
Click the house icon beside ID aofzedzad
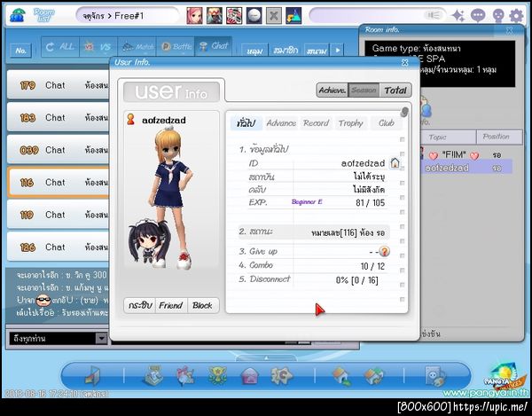[395, 163]
